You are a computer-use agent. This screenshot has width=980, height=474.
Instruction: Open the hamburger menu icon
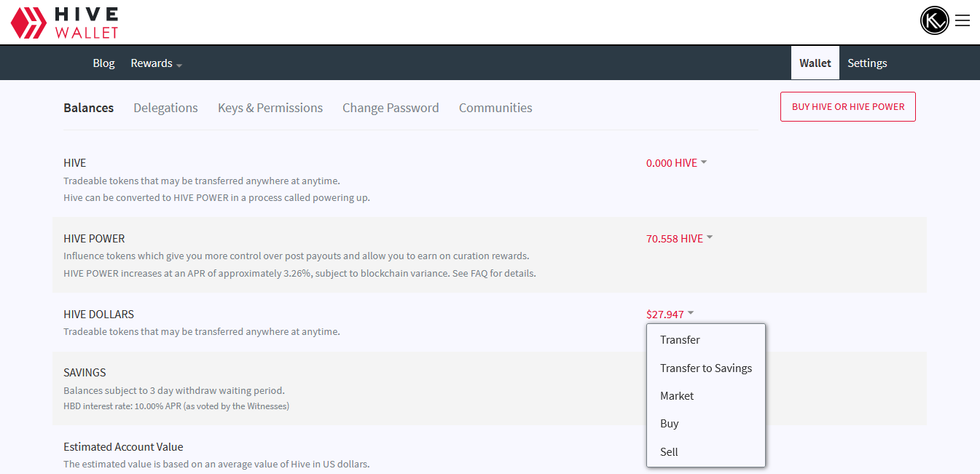point(963,20)
